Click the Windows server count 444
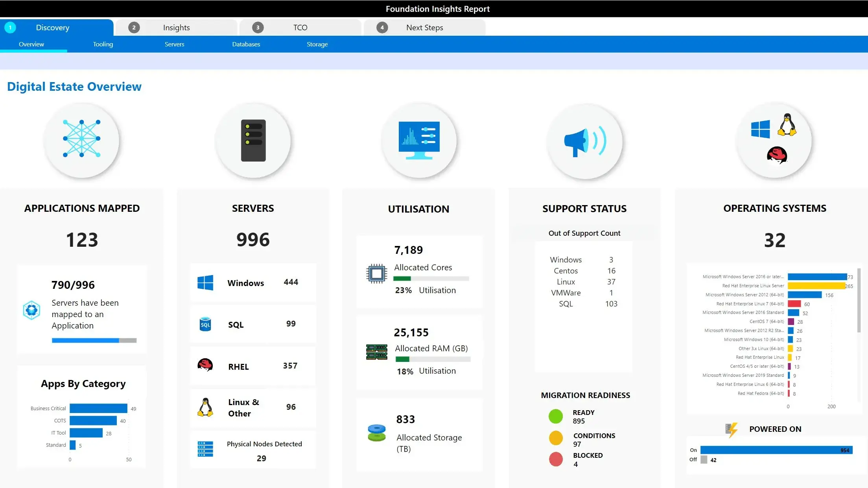868x488 pixels. click(x=291, y=282)
